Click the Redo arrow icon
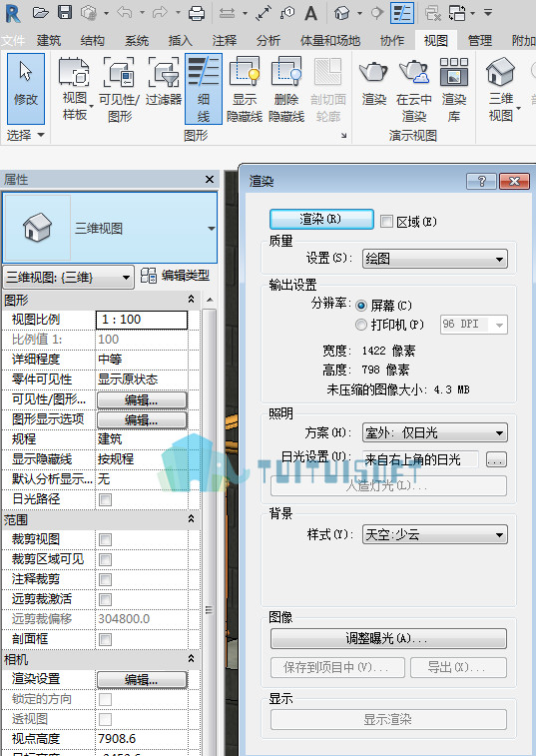 [160, 13]
